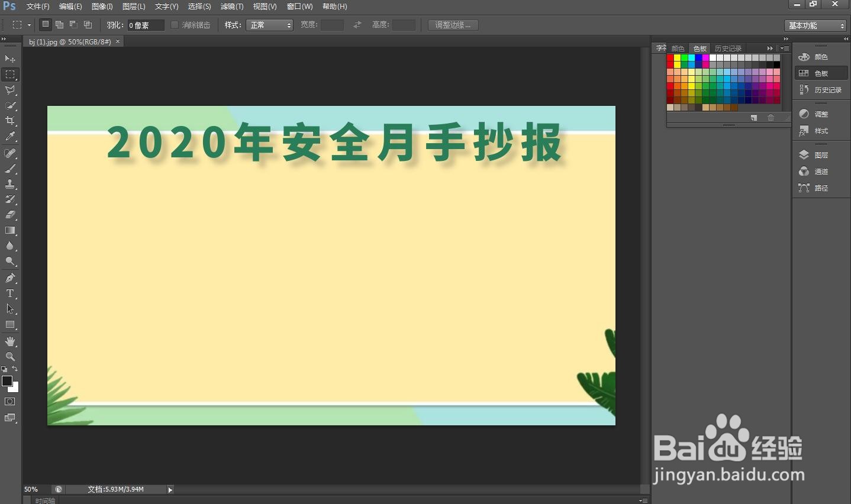Click the delete swatch trash button
851x504 pixels.
click(x=771, y=117)
